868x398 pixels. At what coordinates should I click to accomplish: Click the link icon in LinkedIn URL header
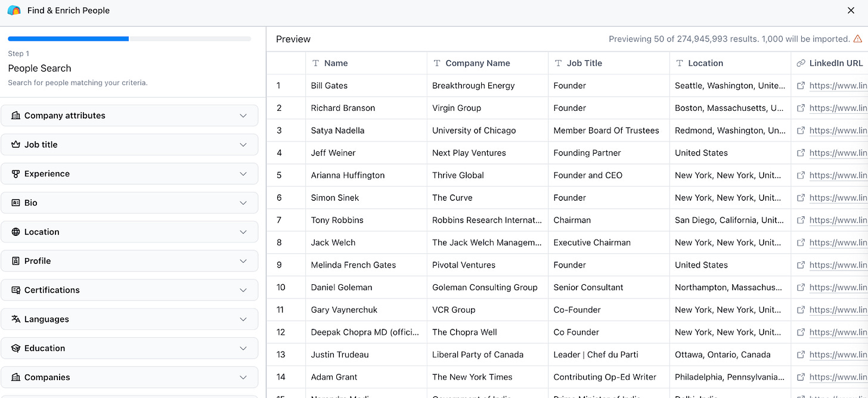801,63
